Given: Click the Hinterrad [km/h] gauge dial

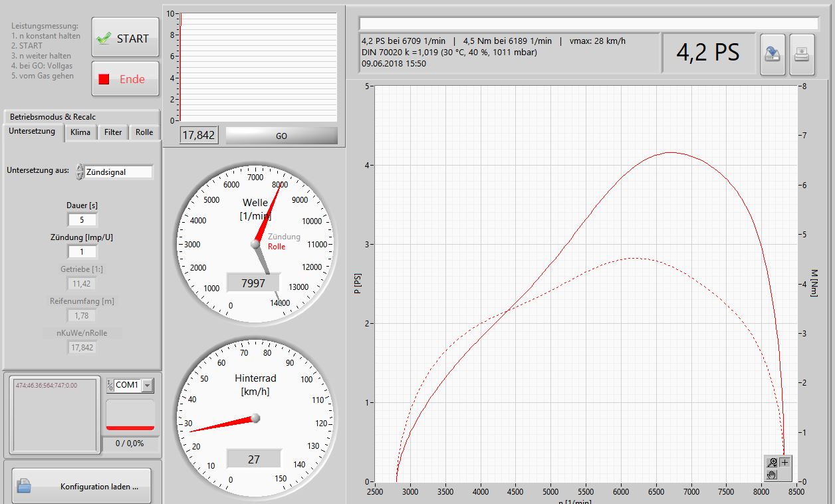Looking at the screenshot, I should (255, 419).
